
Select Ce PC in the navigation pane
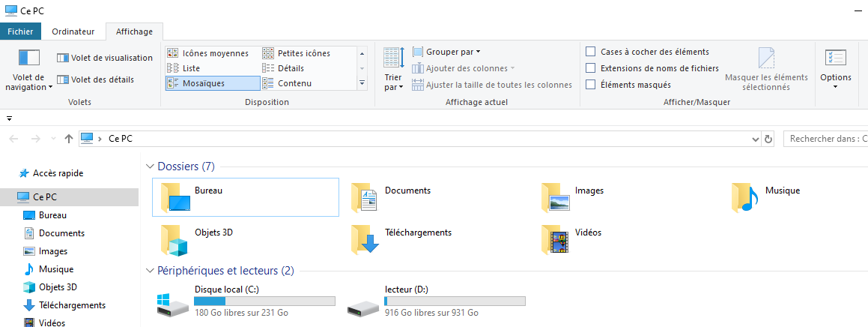69,196
